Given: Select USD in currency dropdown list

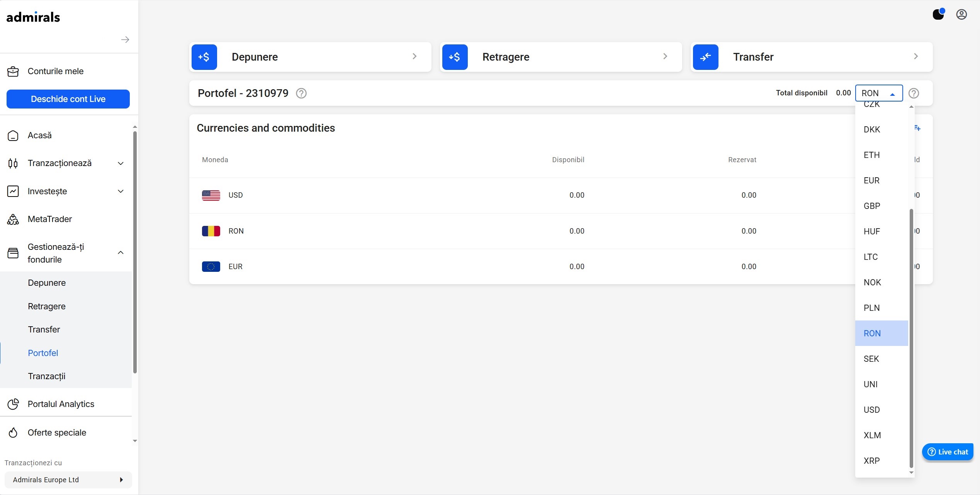Looking at the screenshot, I should (881, 410).
